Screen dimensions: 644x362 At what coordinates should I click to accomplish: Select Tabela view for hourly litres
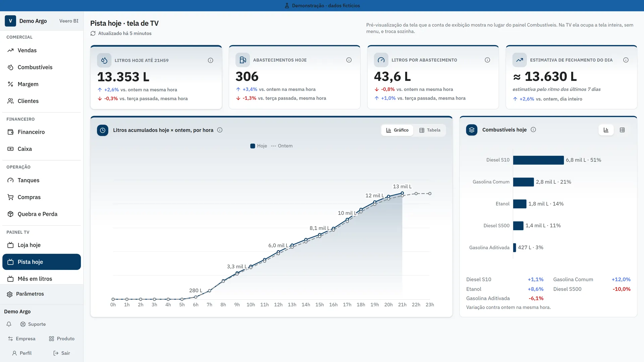(x=430, y=130)
